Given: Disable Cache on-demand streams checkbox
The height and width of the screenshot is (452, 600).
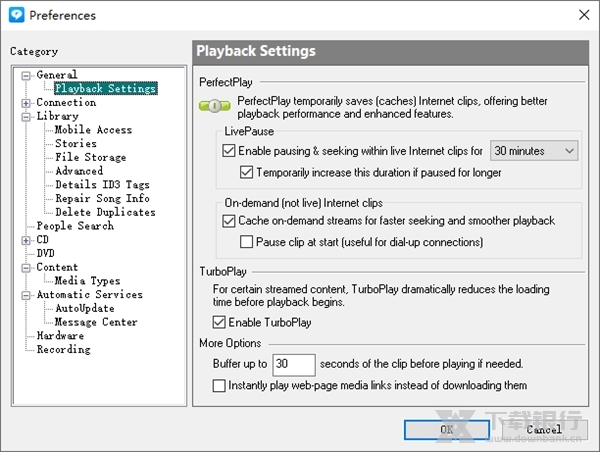Looking at the screenshot, I should pyautogui.click(x=229, y=220).
